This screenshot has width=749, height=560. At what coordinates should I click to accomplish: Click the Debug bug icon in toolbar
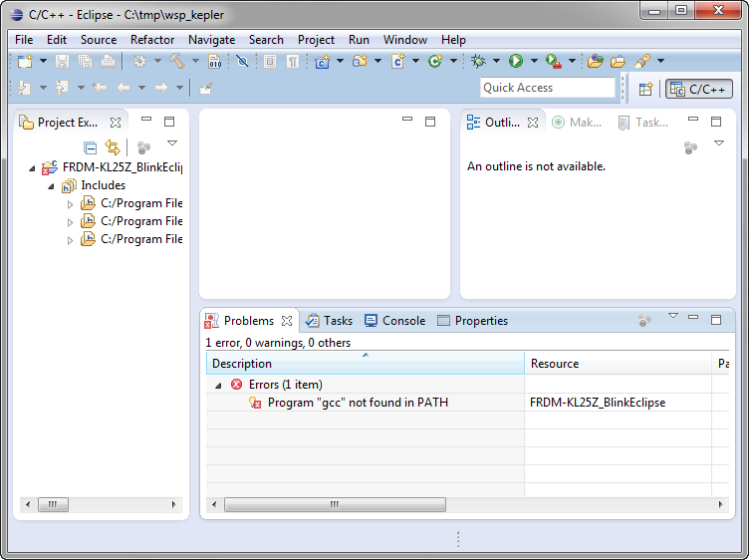pyautogui.click(x=479, y=62)
